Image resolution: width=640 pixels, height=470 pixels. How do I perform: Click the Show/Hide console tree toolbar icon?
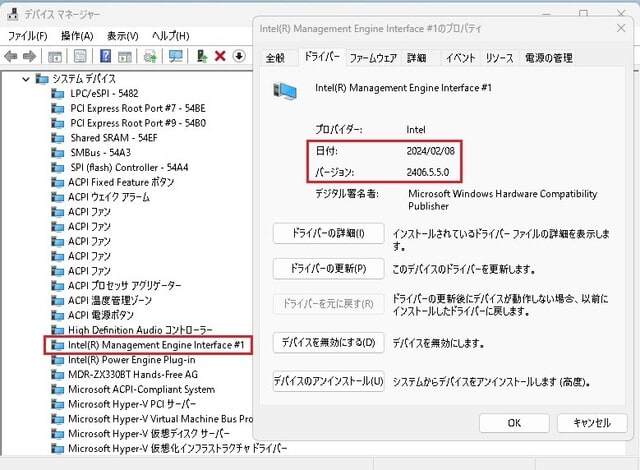pos(55,56)
